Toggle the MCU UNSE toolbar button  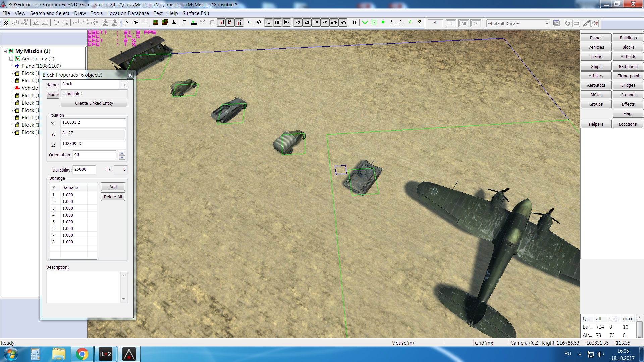[x=334, y=22]
